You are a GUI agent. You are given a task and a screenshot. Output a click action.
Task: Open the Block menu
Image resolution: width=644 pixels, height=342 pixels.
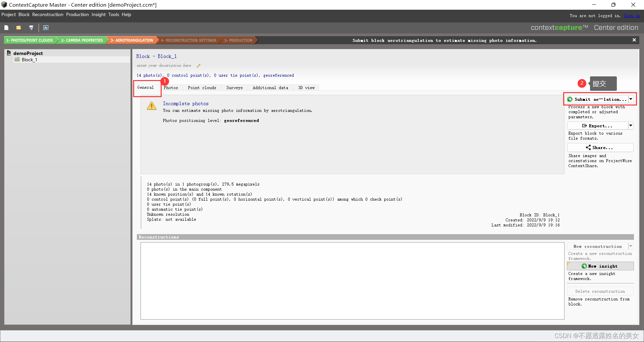(x=24, y=14)
